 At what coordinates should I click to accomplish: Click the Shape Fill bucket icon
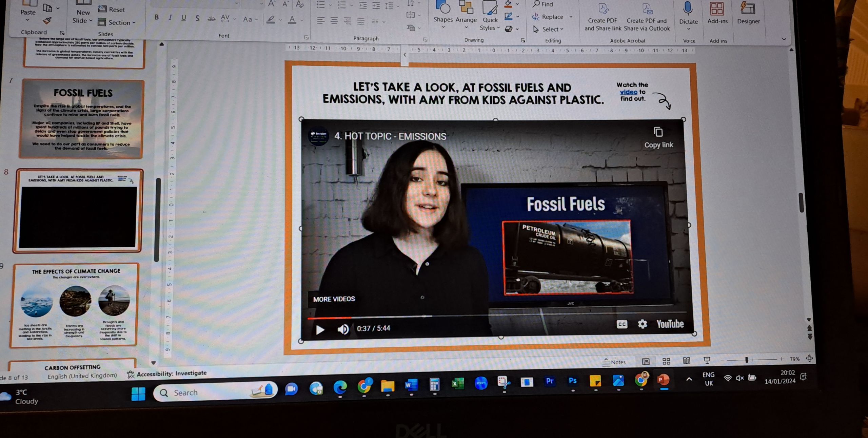(508, 4)
